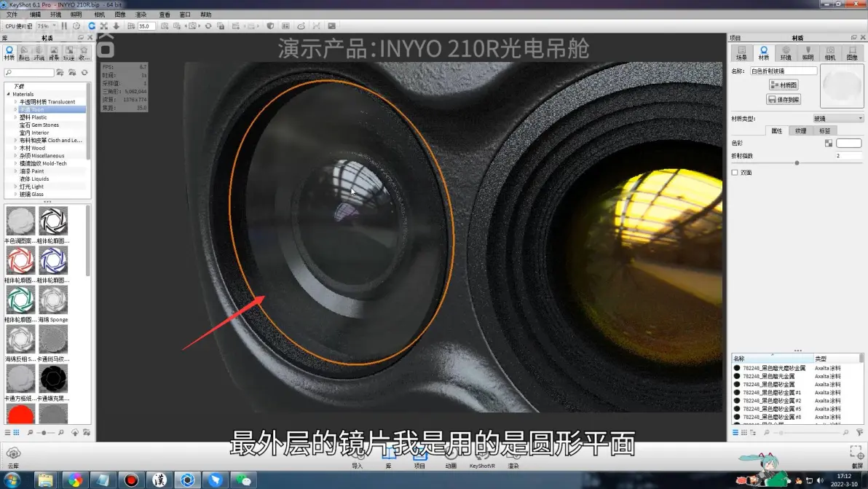This screenshot has height=489, width=868.
Task: Click the 材质图 Material Graph button
Action: [x=784, y=85]
